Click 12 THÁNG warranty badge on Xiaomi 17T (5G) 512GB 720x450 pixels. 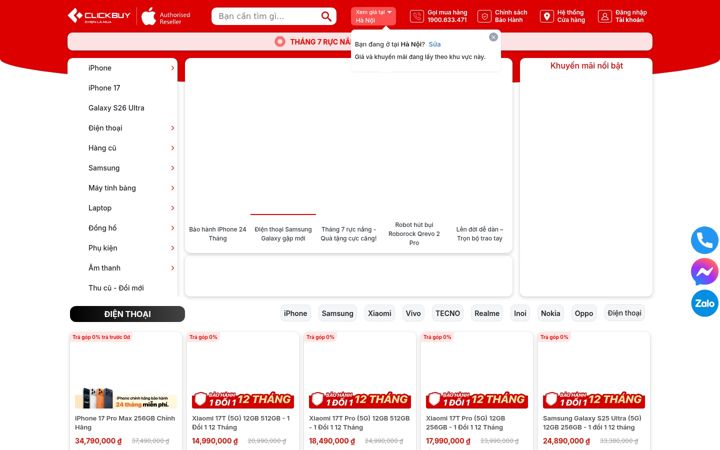pyautogui.click(x=242, y=399)
